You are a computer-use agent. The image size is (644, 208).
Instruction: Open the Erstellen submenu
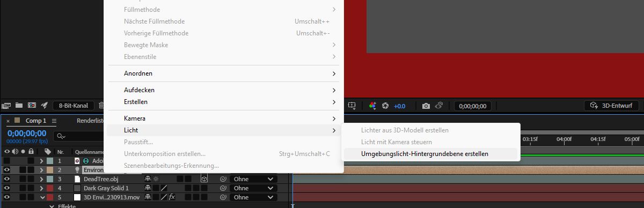click(x=223, y=102)
